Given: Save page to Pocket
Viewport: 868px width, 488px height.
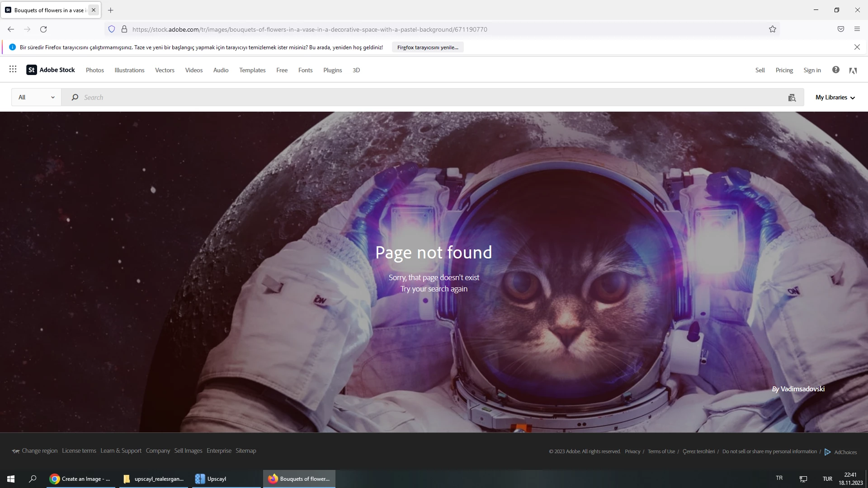Looking at the screenshot, I should tap(840, 29).
